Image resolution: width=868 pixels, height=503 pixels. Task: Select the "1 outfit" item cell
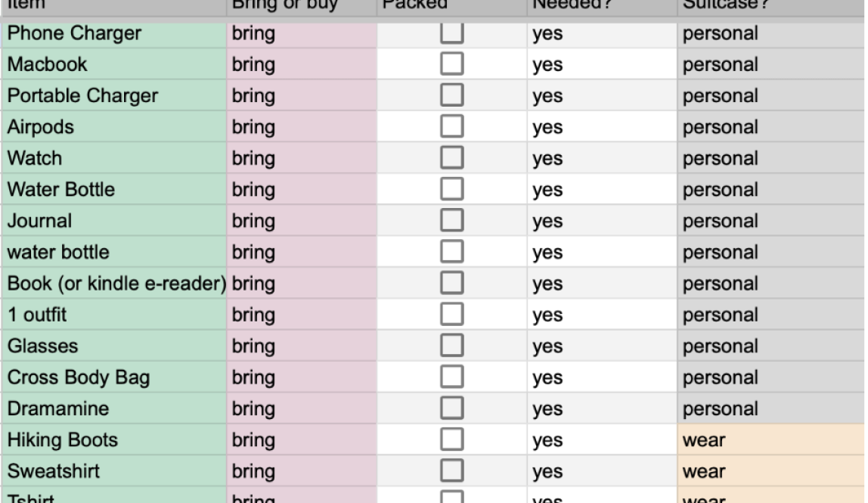115,315
